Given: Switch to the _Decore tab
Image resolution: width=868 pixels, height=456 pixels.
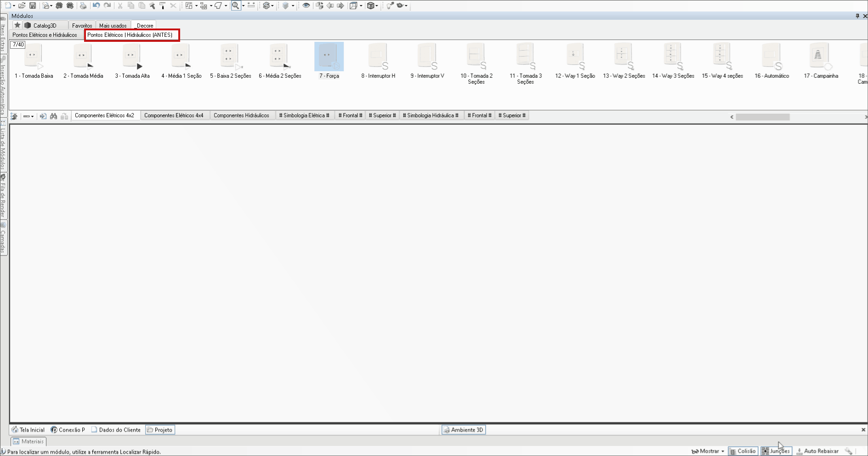Looking at the screenshot, I should point(144,25).
